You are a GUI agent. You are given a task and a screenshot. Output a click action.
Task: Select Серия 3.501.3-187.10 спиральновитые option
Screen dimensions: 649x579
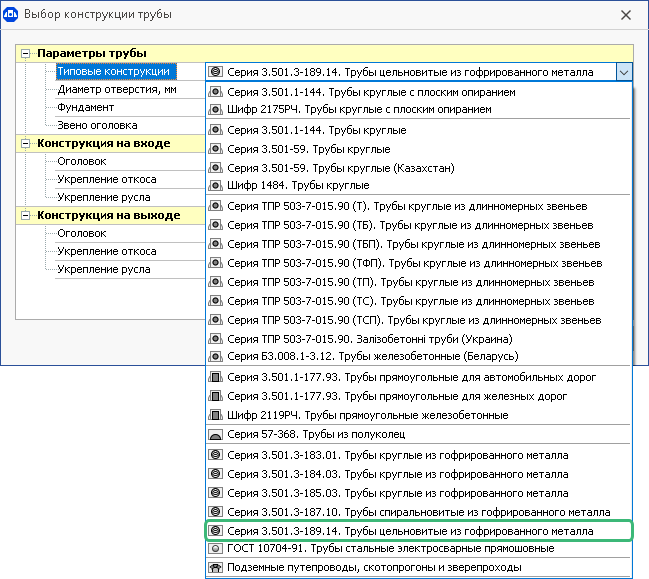pos(419,512)
